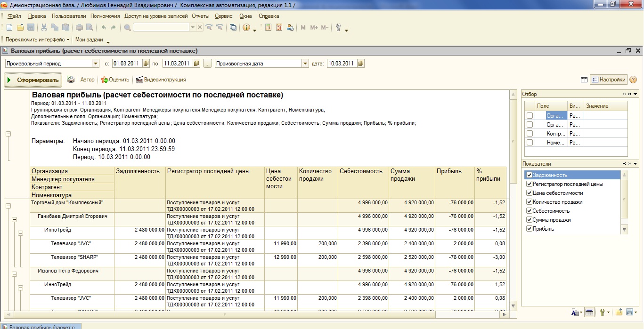Open calendar picker for start date 01.03.2011
This screenshot has height=329, width=644.
(x=146, y=64)
